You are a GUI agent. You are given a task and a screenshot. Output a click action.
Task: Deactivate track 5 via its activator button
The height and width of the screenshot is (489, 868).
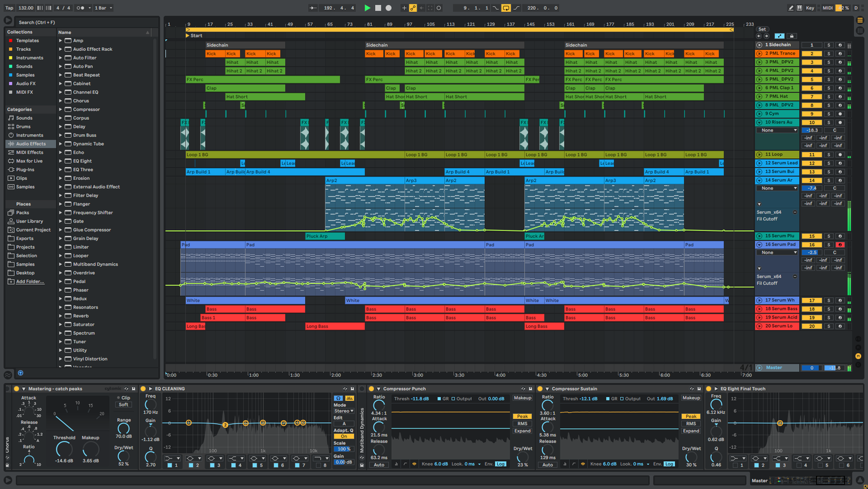pos(812,79)
